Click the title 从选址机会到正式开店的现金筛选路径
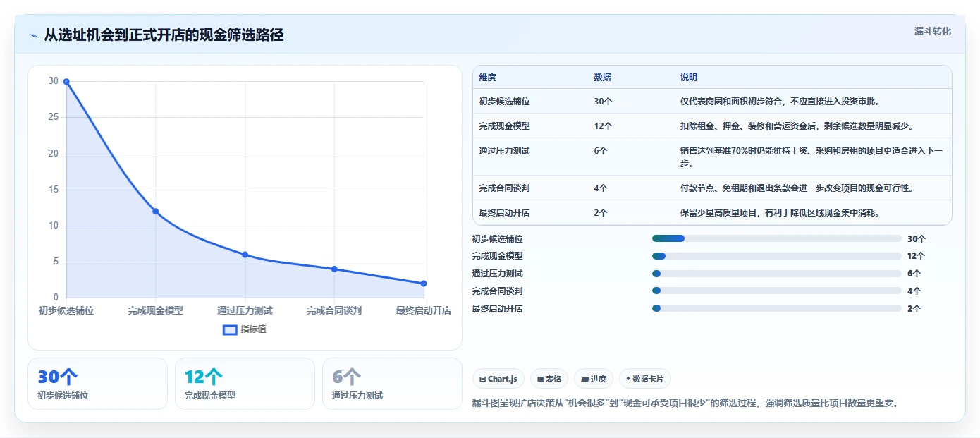 [x=164, y=35]
